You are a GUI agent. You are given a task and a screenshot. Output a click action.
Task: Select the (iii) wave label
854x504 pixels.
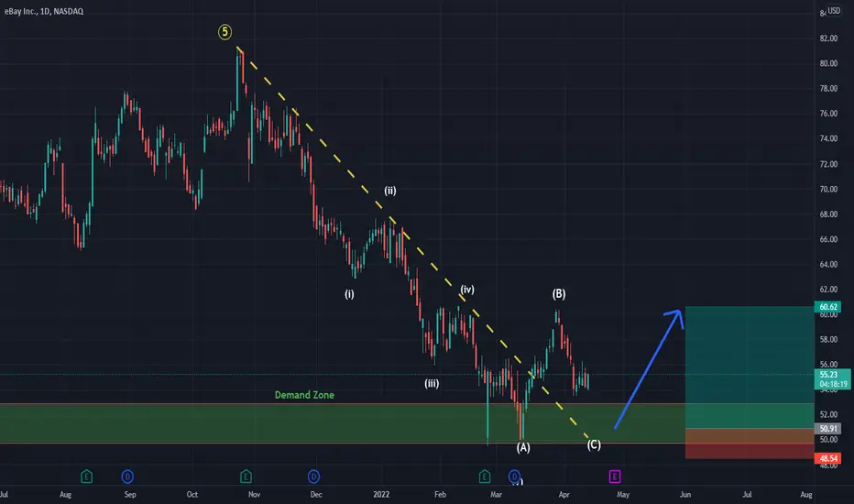pos(432,384)
